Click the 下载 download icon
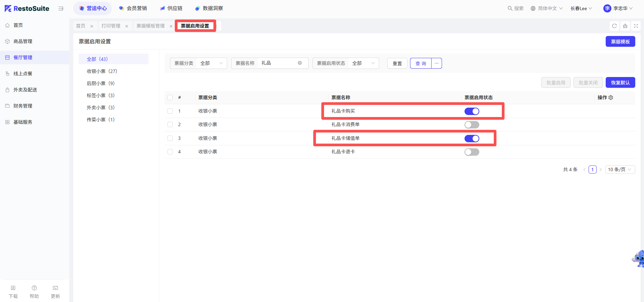Viewport: 644px width, 302px height. [x=13, y=288]
